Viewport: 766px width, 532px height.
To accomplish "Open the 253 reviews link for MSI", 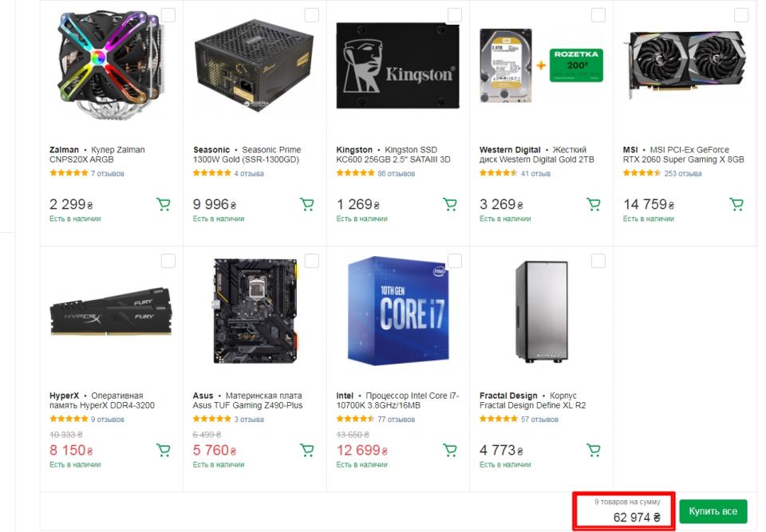I will click(x=682, y=173).
